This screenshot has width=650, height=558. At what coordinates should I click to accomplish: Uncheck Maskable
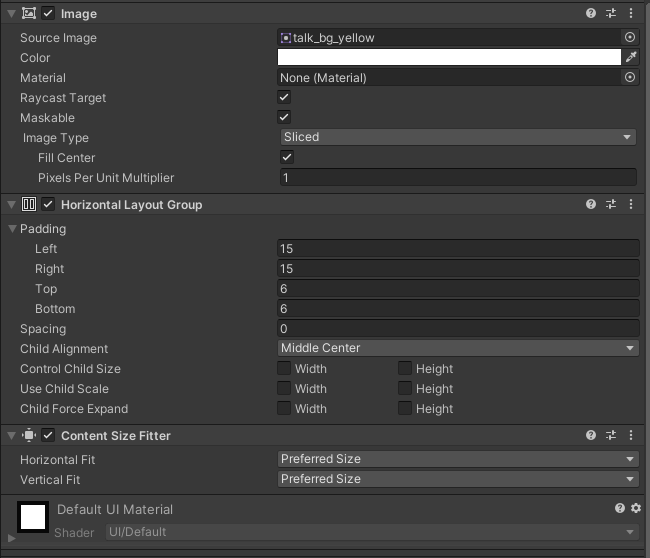(284, 117)
